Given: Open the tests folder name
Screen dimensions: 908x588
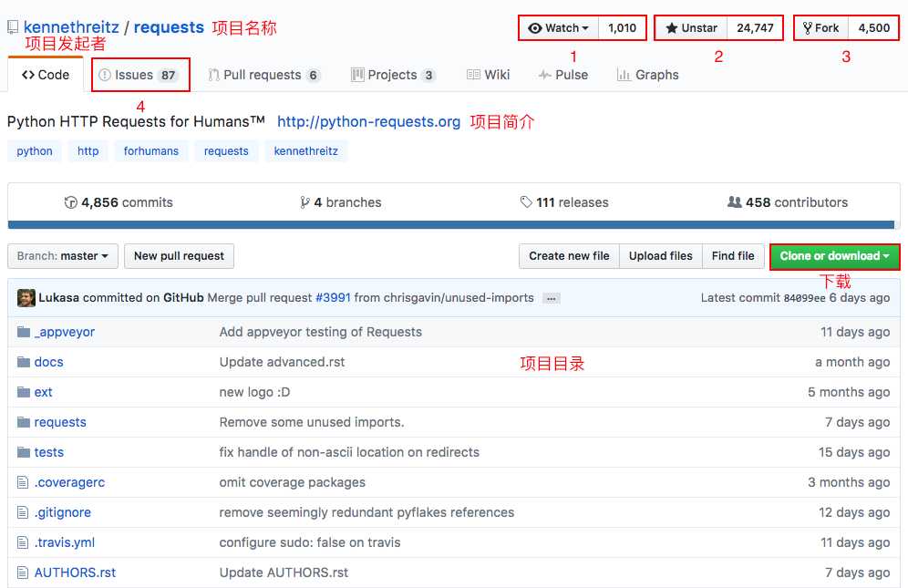Looking at the screenshot, I should click(48, 452).
